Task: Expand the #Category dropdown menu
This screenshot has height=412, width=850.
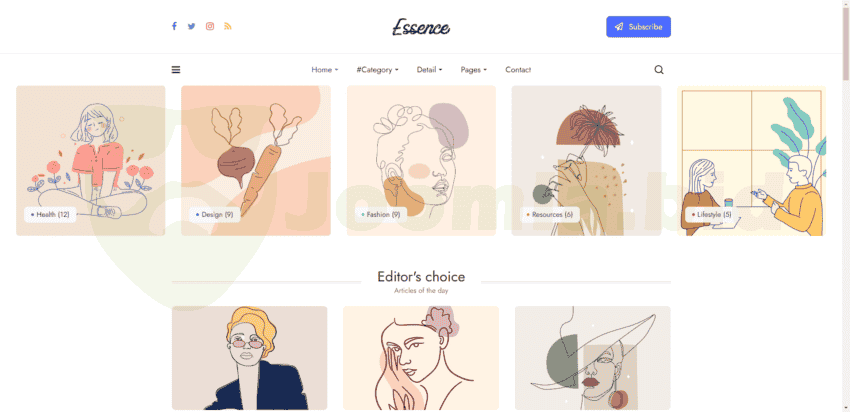Action: pyautogui.click(x=377, y=69)
